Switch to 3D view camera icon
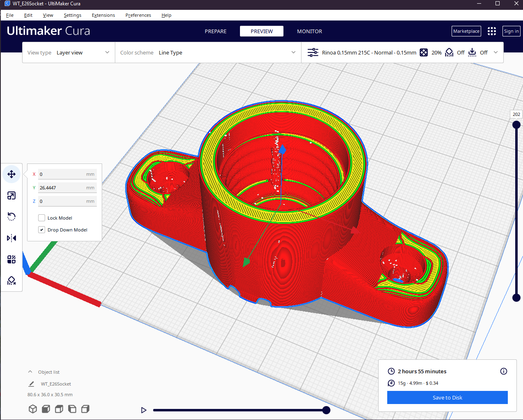This screenshot has height=420, width=523. coord(33,409)
